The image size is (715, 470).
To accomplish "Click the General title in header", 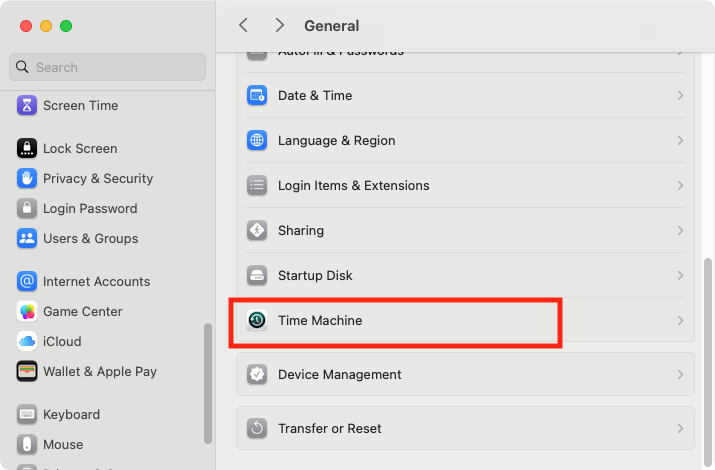I will (332, 26).
